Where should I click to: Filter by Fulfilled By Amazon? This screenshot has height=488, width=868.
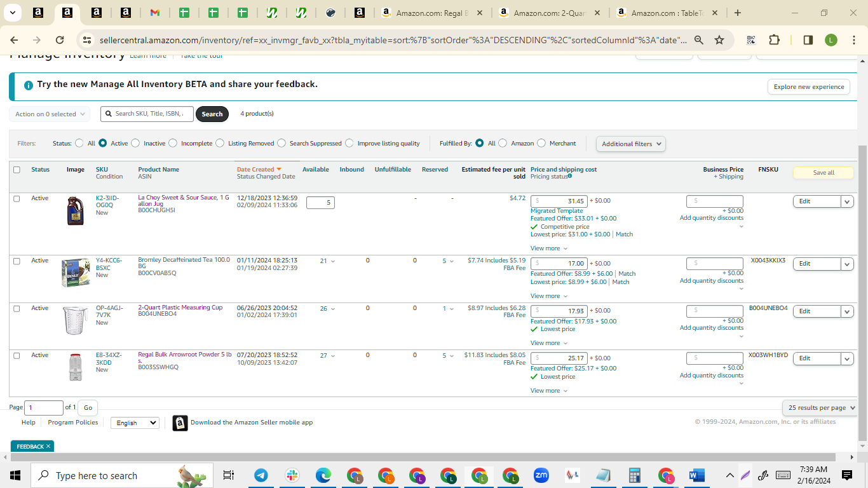(503, 143)
